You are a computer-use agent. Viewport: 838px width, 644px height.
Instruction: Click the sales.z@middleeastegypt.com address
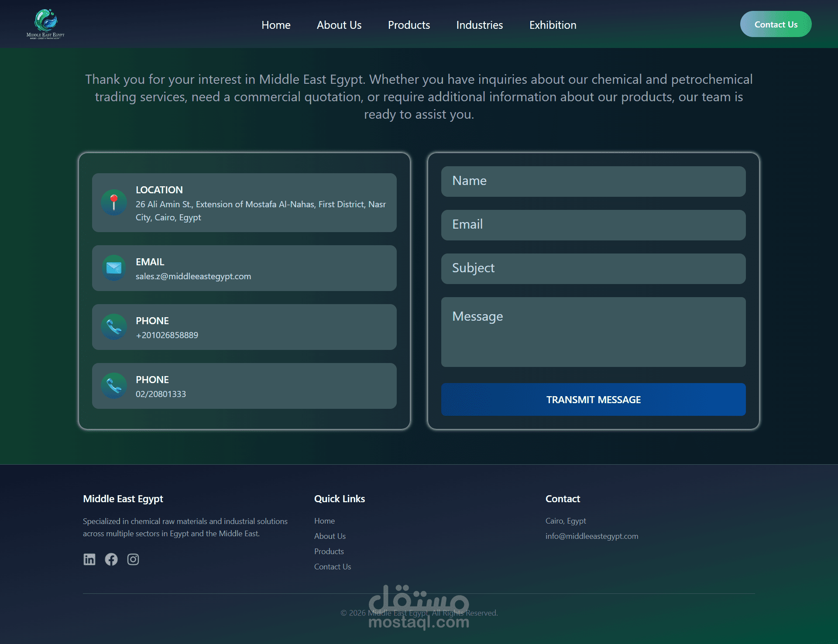tap(193, 276)
